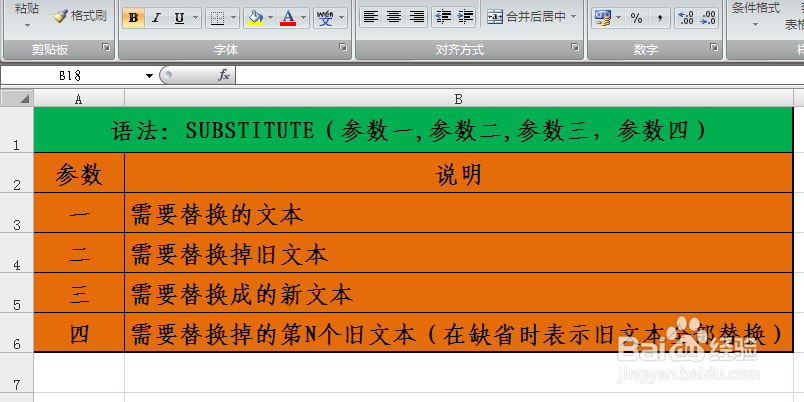
Task: Open fill color dropdown arrow
Action: pos(271,18)
